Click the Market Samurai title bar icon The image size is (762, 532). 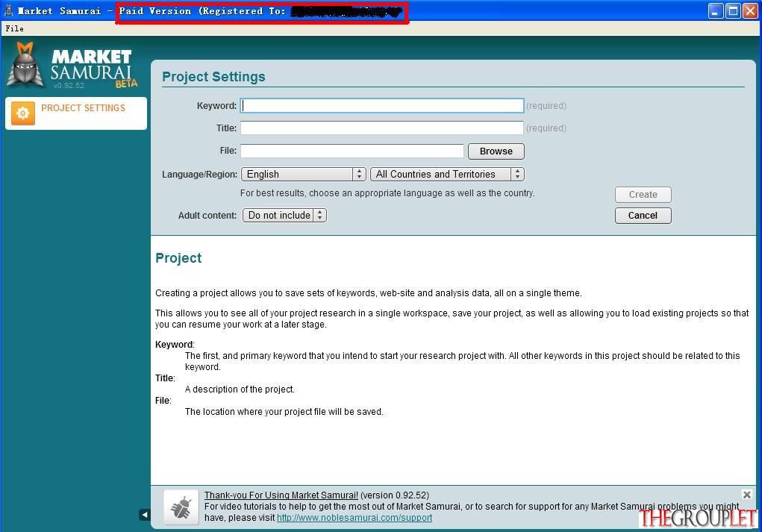click(9, 10)
